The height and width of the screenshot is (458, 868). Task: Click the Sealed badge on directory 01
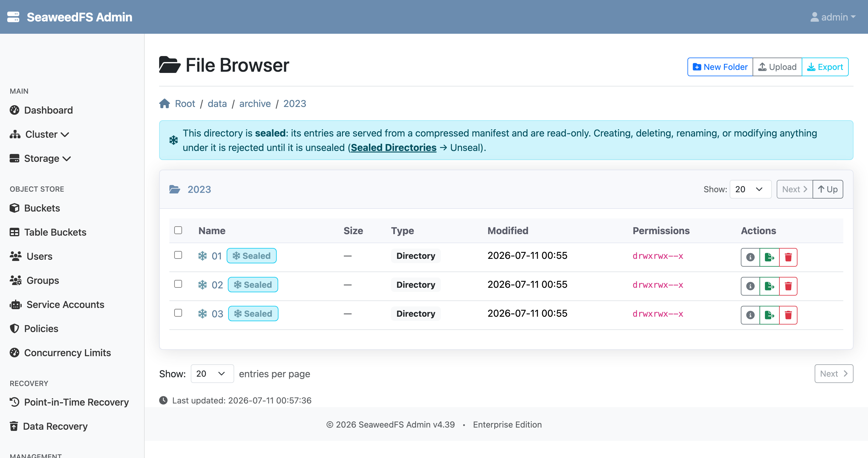pyautogui.click(x=252, y=256)
